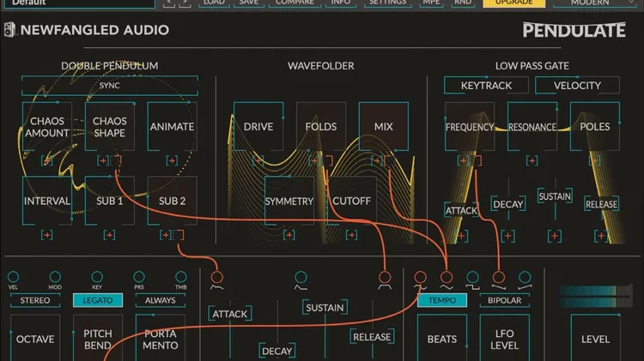Select the square-wave LFO source circle

coord(472,277)
